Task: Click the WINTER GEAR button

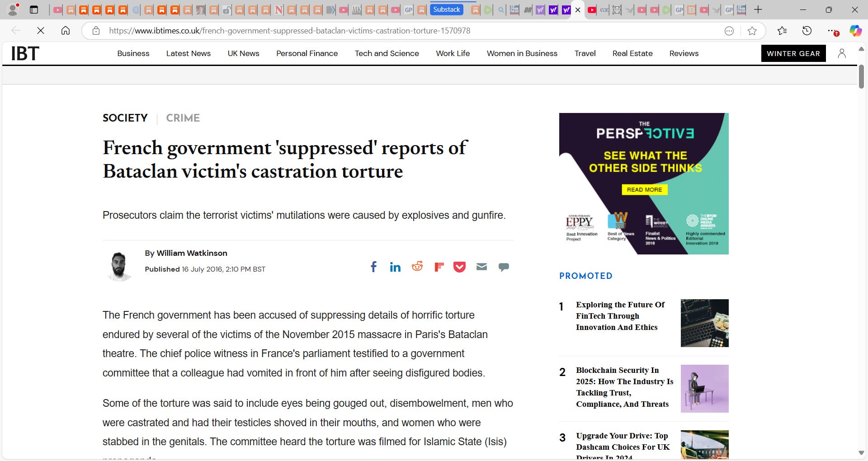Action: (793, 53)
